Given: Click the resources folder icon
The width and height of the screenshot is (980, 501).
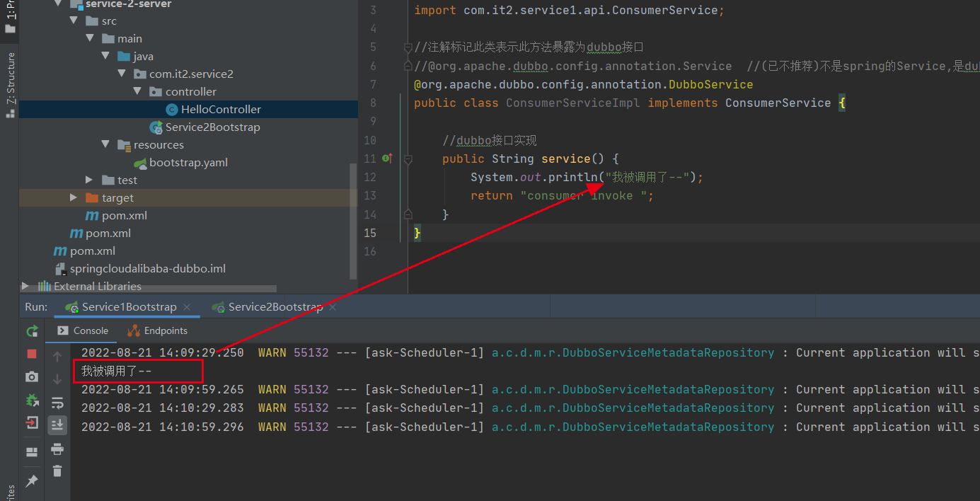Looking at the screenshot, I should (x=124, y=145).
